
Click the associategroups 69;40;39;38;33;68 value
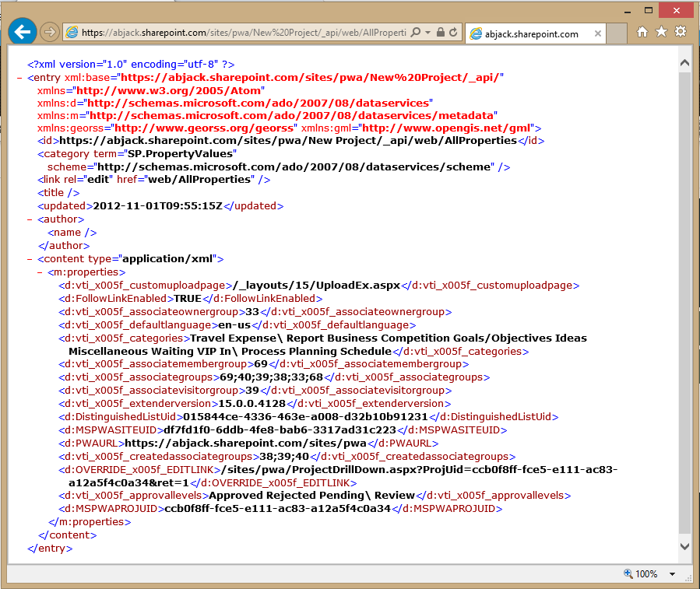[x=271, y=377]
